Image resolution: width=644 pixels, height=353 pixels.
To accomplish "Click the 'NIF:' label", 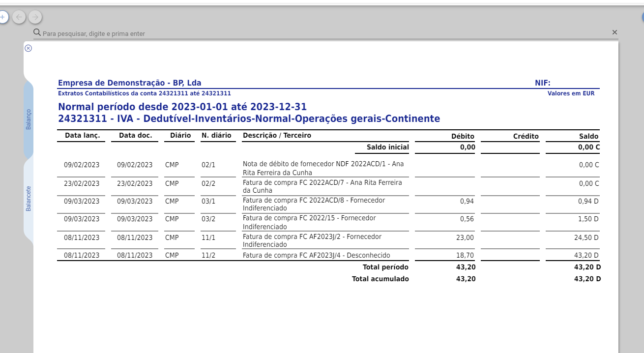I will pyautogui.click(x=543, y=83).
